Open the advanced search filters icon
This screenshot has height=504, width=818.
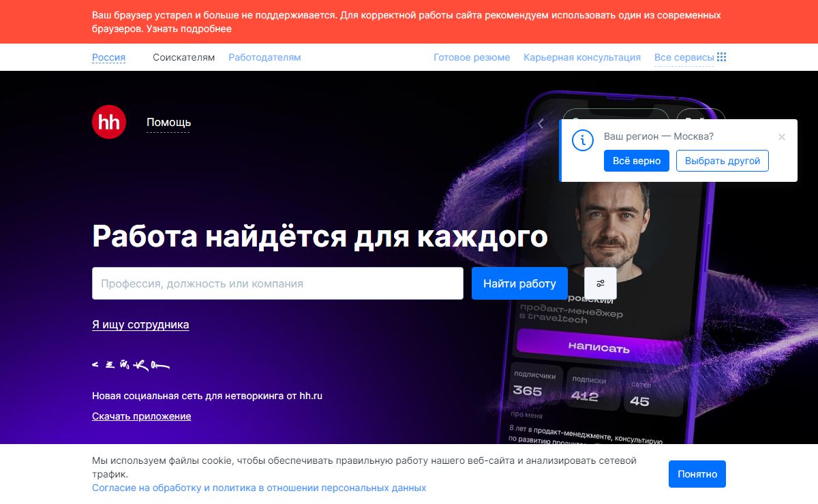tap(601, 283)
